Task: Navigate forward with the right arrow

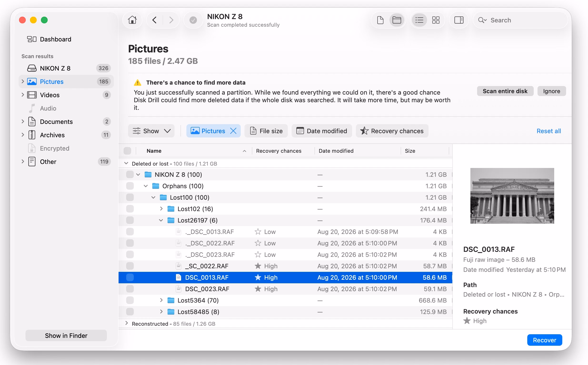Action: (171, 20)
